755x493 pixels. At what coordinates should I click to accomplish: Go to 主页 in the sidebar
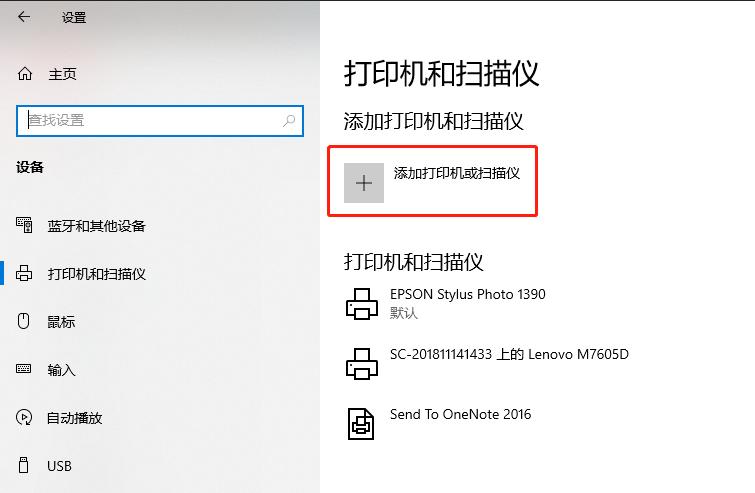point(63,74)
